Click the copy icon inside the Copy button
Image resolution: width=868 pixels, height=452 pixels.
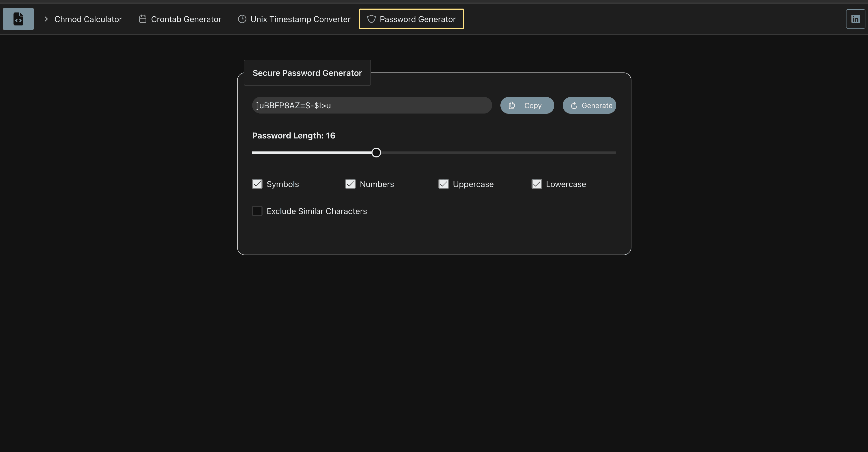512,105
